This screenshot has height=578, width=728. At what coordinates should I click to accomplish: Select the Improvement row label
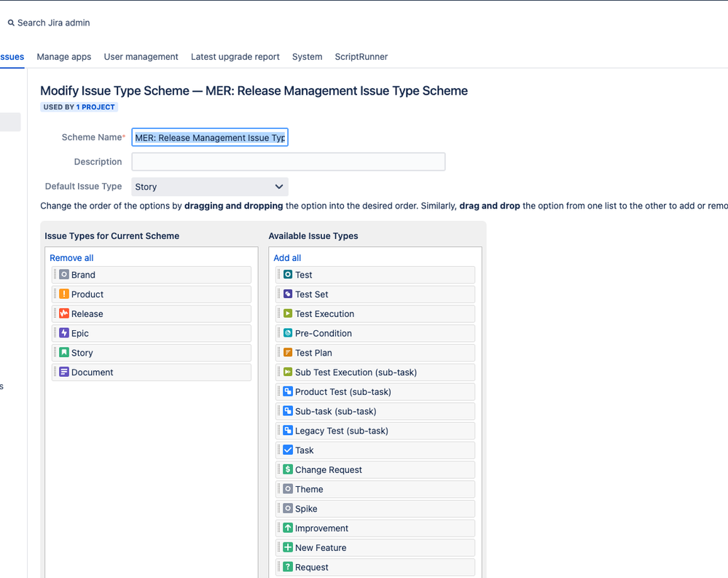coord(322,528)
